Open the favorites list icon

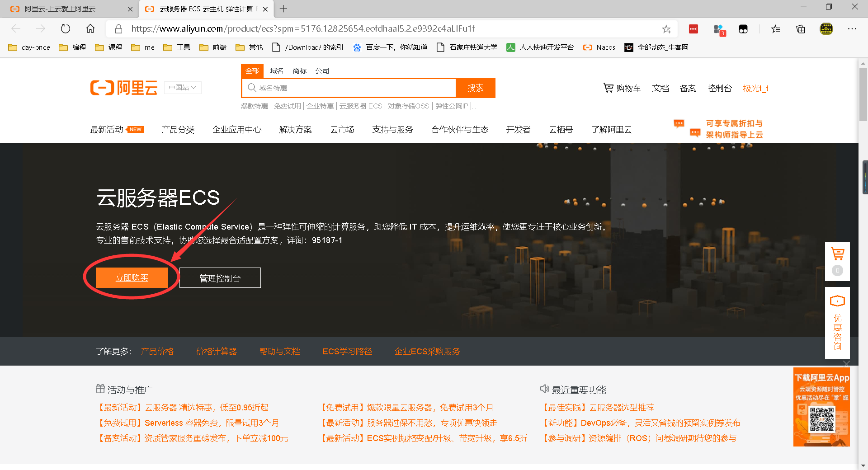click(776, 29)
